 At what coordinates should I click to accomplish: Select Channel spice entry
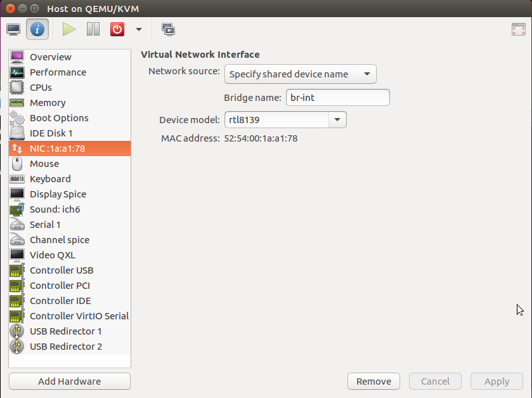70,240
